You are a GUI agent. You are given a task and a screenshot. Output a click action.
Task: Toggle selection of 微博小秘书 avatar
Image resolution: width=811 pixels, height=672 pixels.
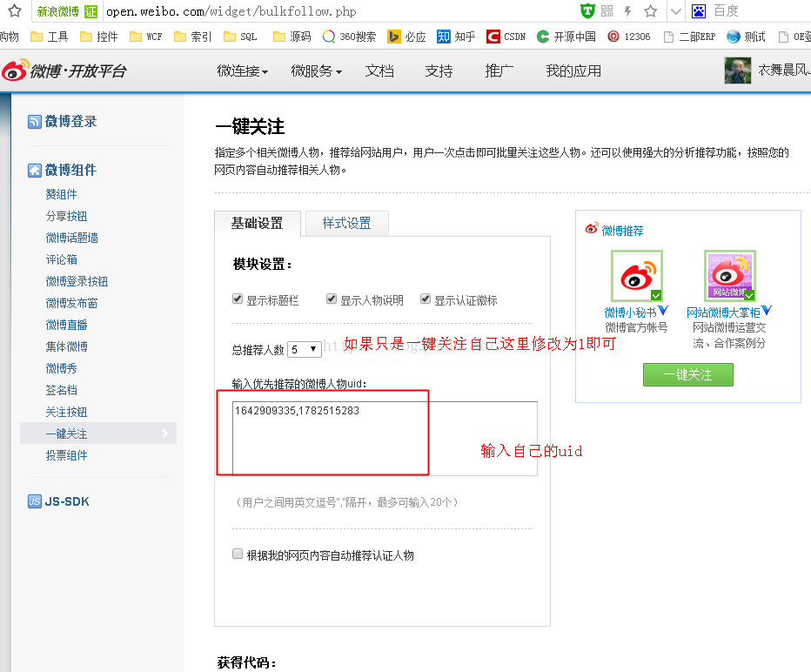[x=637, y=276]
